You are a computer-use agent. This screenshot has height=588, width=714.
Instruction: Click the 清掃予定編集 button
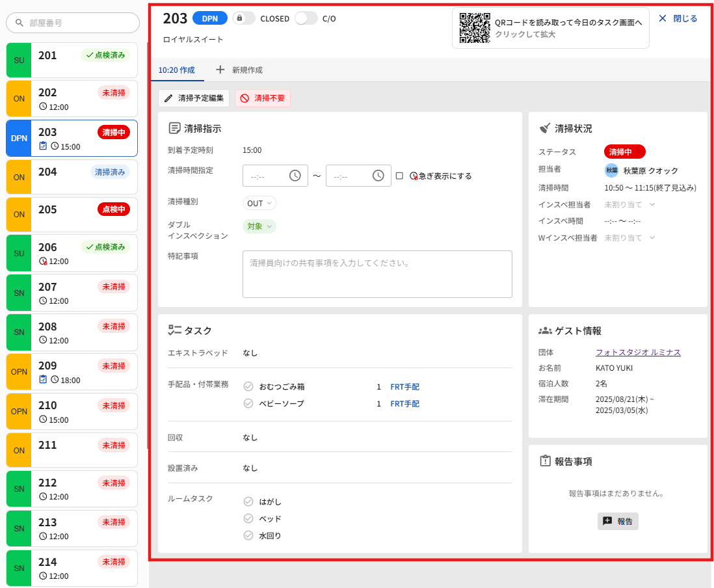[194, 98]
